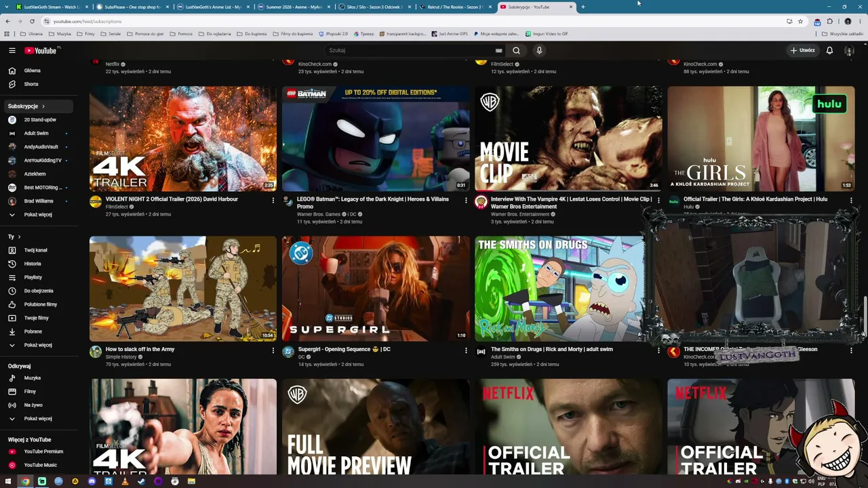The width and height of the screenshot is (868, 488).
Task: Open the YouTube guide hamburger menu
Action: 12,50
